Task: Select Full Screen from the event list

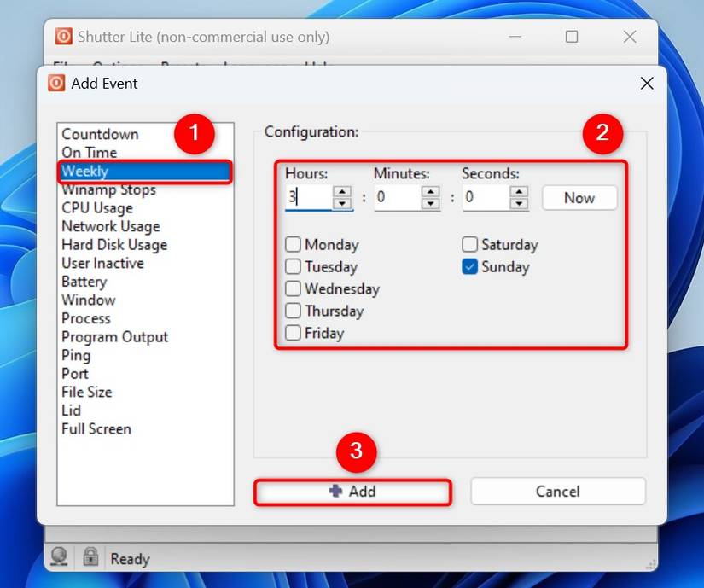Action: (x=96, y=428)
